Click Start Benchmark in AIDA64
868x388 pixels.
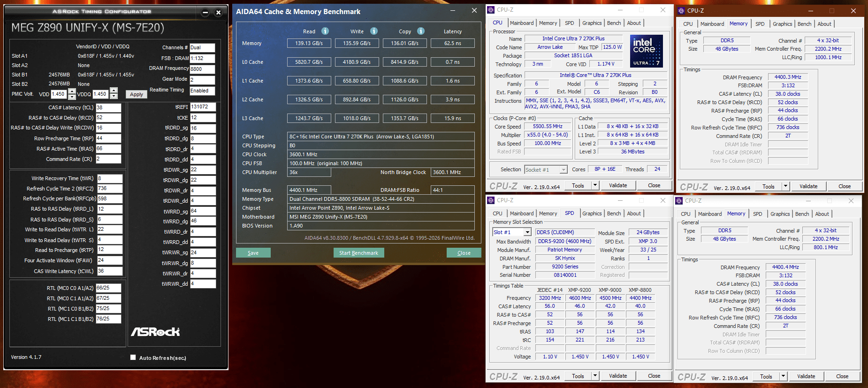[x=358, y=253]
